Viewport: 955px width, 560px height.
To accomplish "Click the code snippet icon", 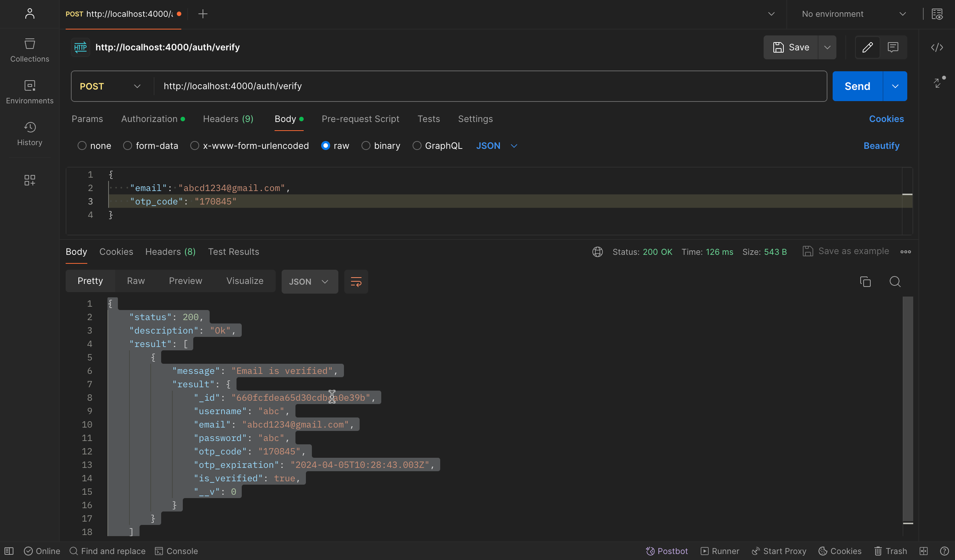I will tap(937, 47).
